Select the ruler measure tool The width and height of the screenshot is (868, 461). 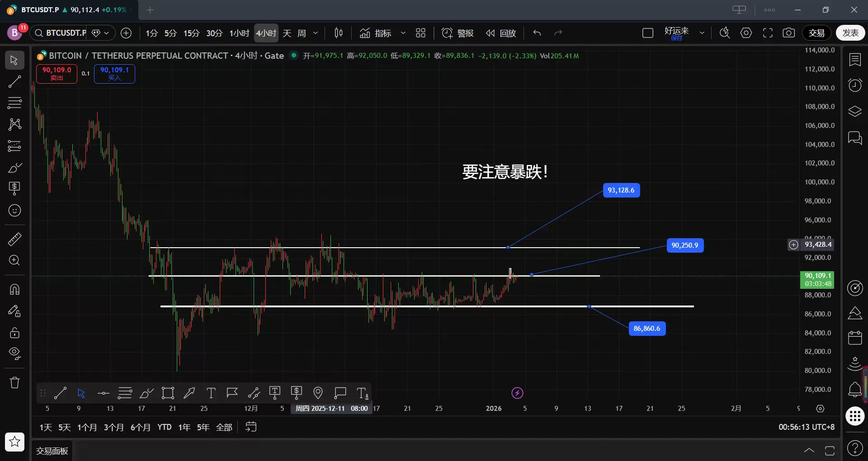pyautogui.click(x=14, y=239)
